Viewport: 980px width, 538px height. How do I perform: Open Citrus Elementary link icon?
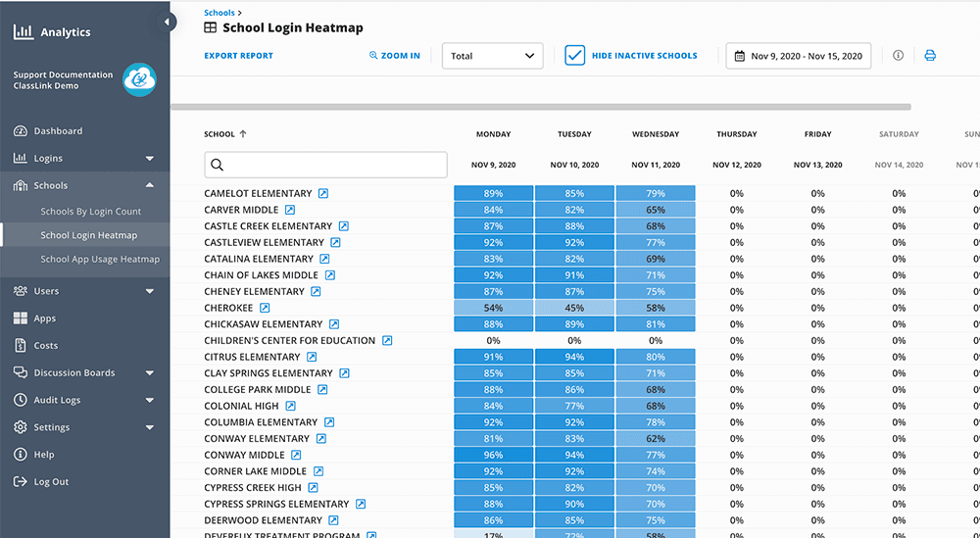pyautogui.click(x=312, y=357)
